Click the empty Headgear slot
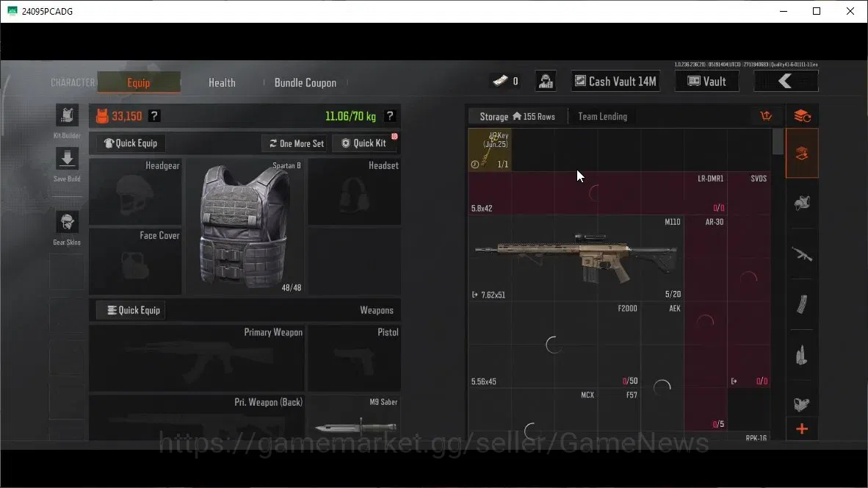Screen dimensions: 868x488 [x=135, y=192]
